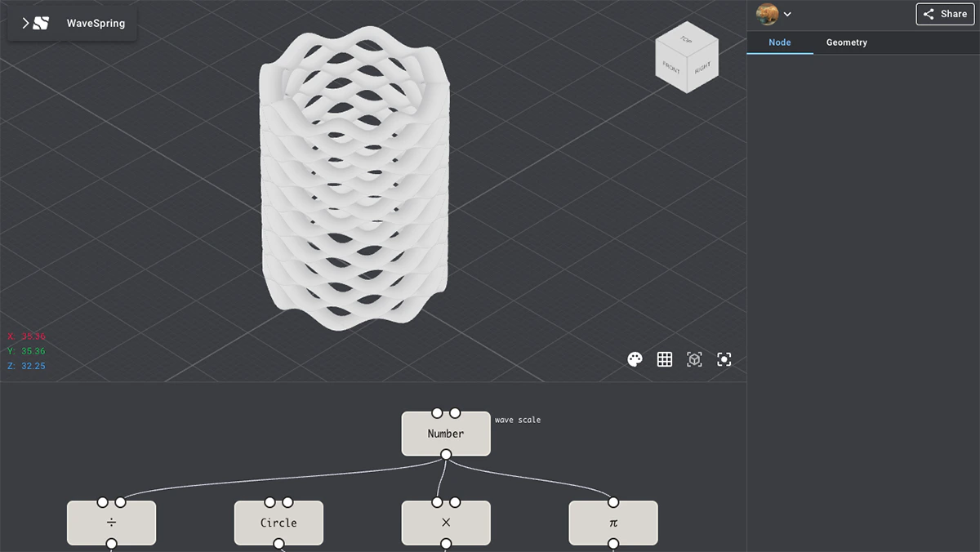Click the X coordinate value 35.36
980x552 pixels.
click(33, 336)
